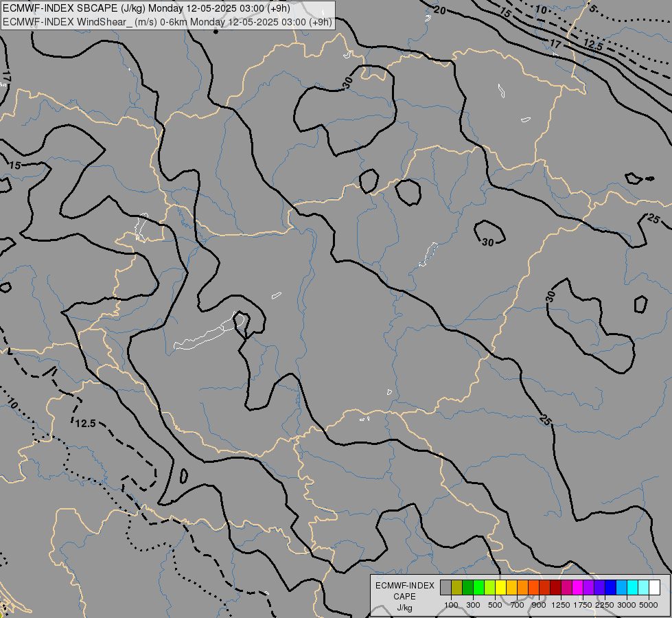Click the bright green legend swatch

pyautogui.click(x=478, y=588)
